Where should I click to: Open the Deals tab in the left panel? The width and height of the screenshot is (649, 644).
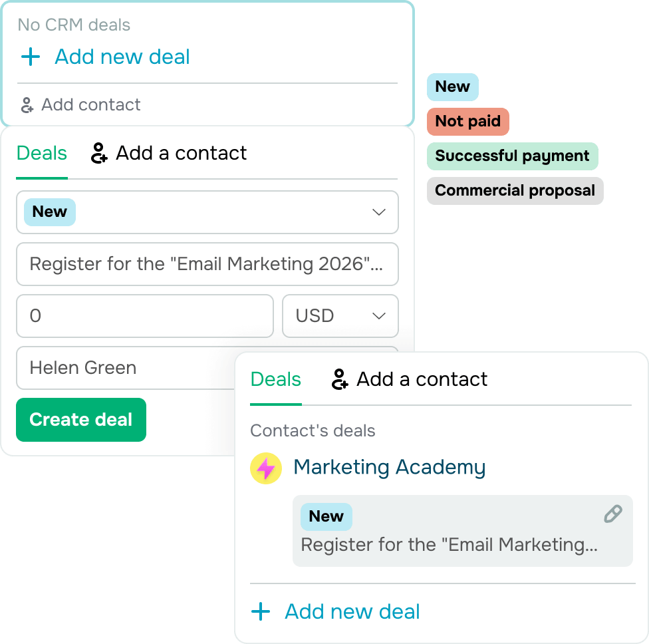coord(41,154)
